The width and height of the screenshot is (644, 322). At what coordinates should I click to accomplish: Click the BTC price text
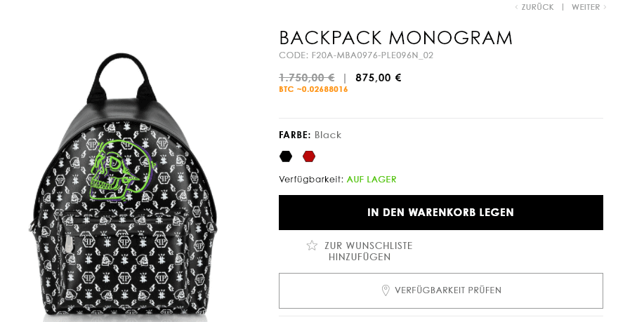click(313, 89)
